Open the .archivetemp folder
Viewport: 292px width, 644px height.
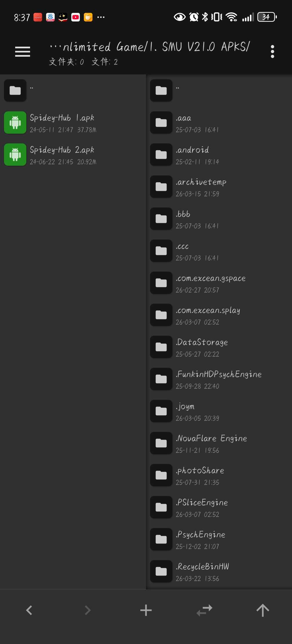(219, 187)
